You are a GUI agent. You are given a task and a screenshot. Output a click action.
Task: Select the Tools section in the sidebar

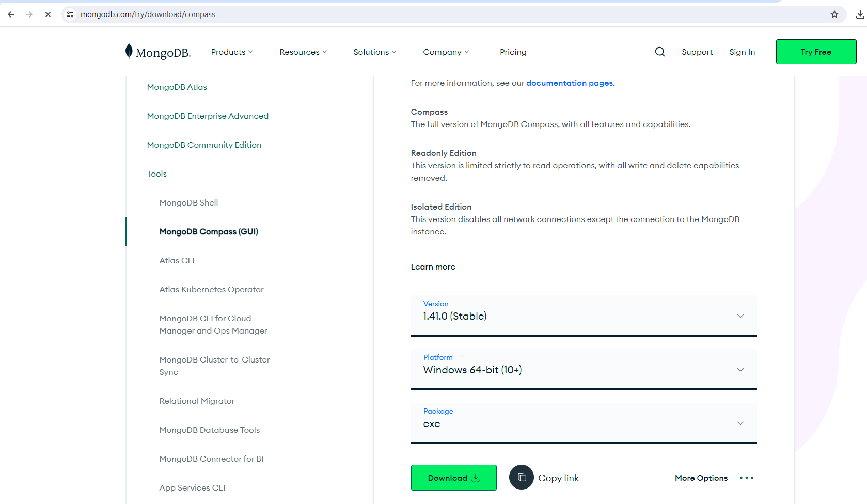pos(157,174)
